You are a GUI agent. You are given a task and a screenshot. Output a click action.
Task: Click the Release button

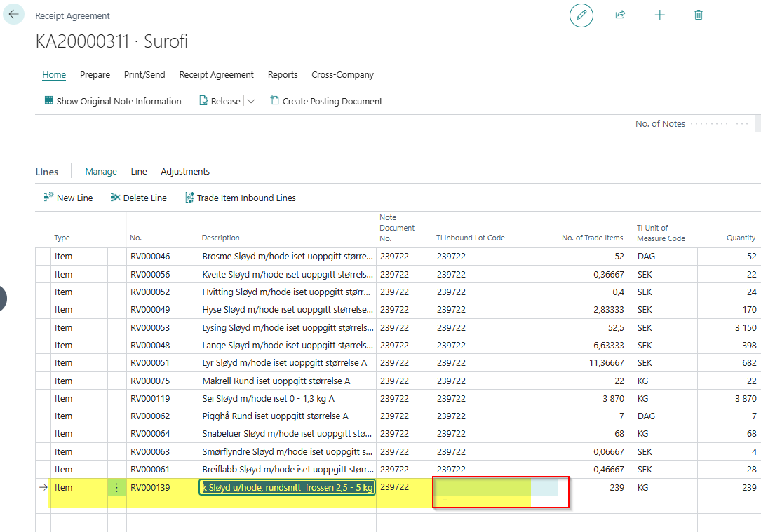[x=220, y=101]
